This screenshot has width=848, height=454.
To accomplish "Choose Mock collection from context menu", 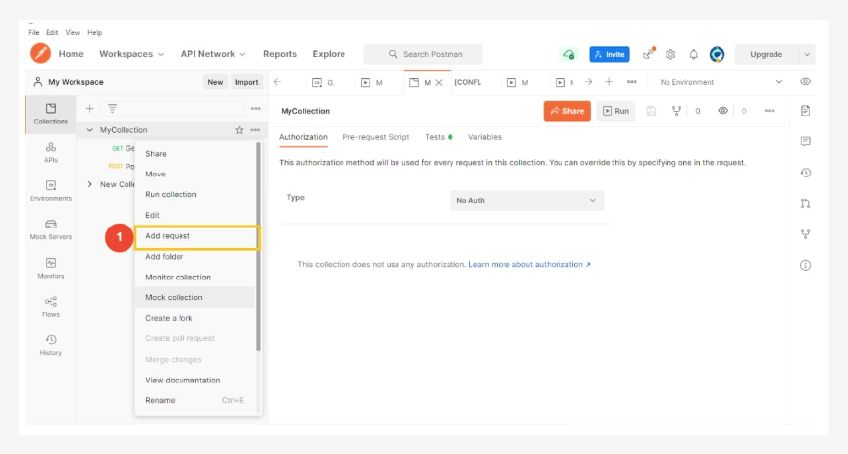I will [195, 297].
